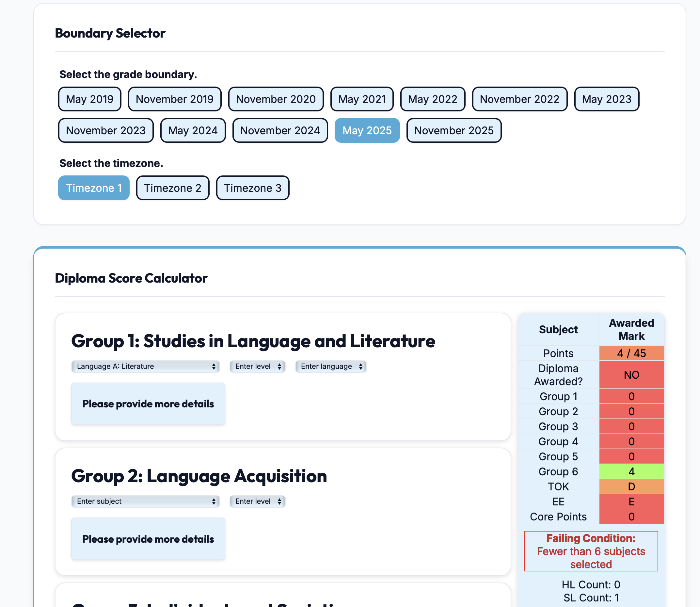Viewport: 700px width, 607px height.
Task: Open the Language A: Literature subject dropdown
Action: coord(145,366)
